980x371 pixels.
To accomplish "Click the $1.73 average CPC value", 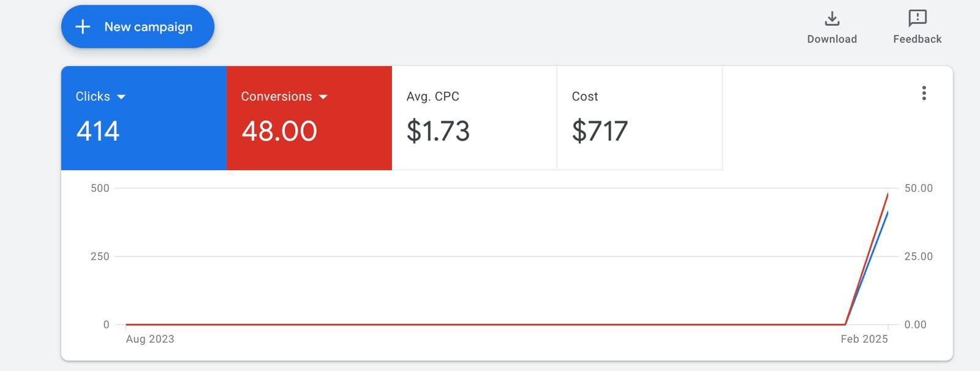I will click(x=438, y=131).
